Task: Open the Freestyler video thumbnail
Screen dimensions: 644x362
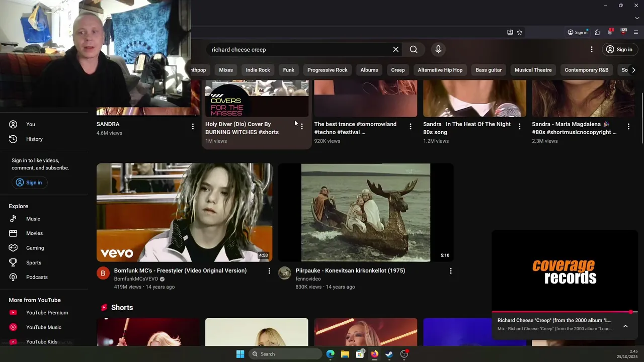Action: tap(185, 212)
